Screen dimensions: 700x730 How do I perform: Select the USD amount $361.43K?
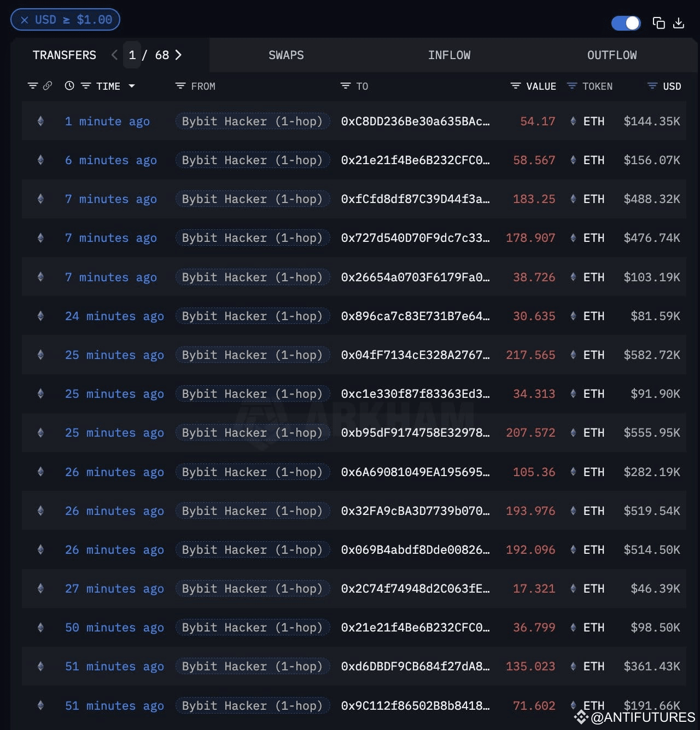652,666
